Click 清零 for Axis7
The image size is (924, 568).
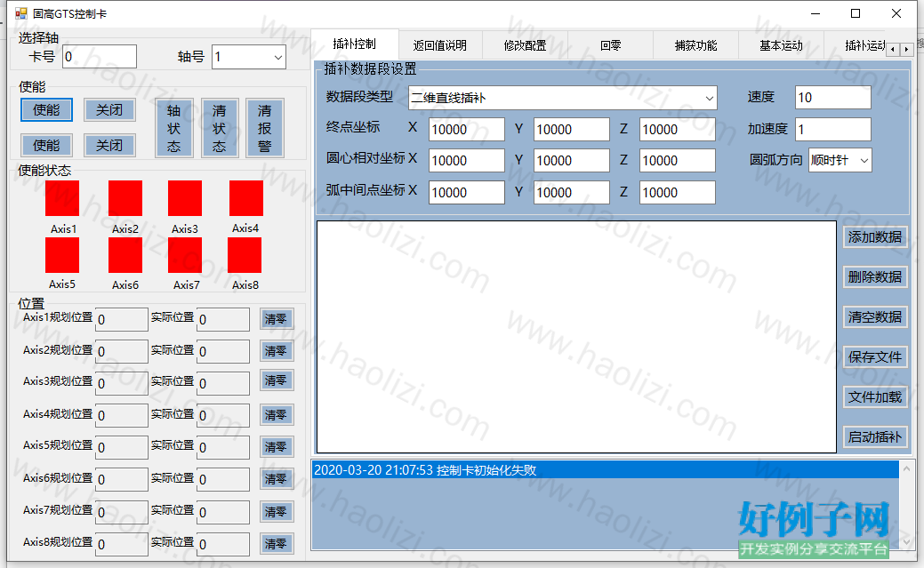coord(276,512)
